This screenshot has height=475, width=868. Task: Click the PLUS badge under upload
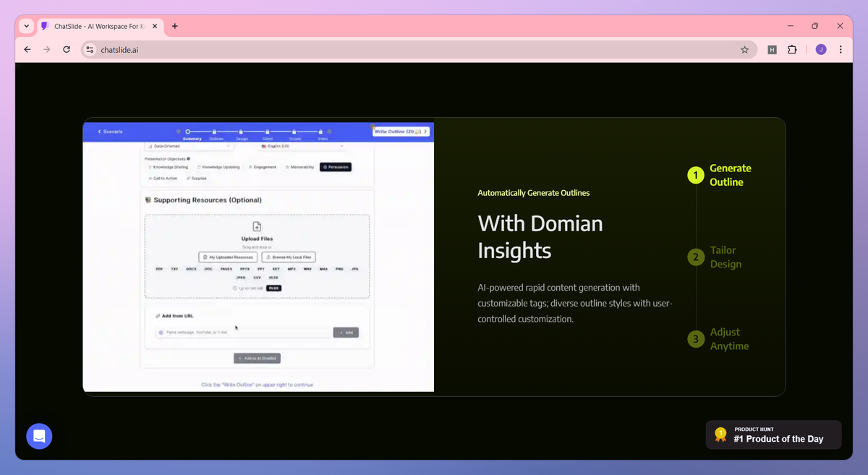pyautogui.click(x=273, y=288)
